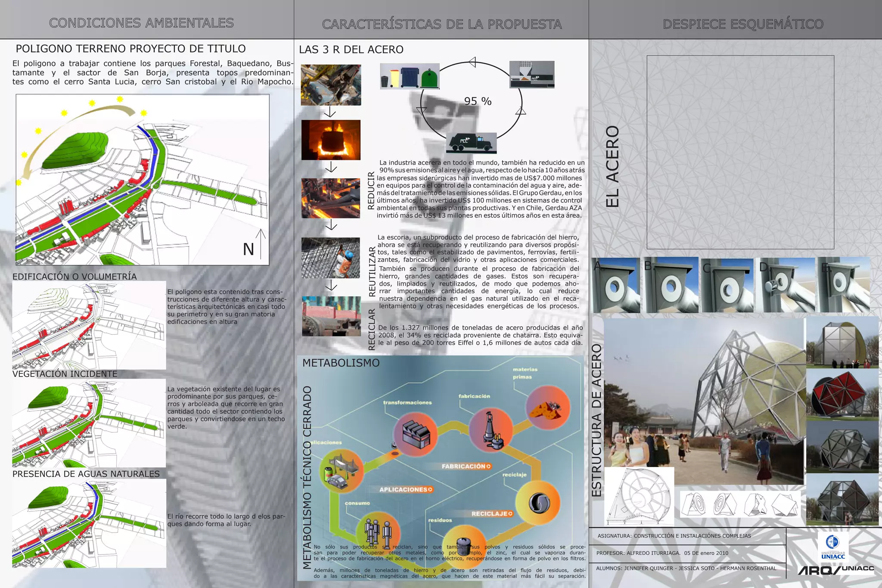
Task: Click the raw materials icon circle
Action: [548, 408]
